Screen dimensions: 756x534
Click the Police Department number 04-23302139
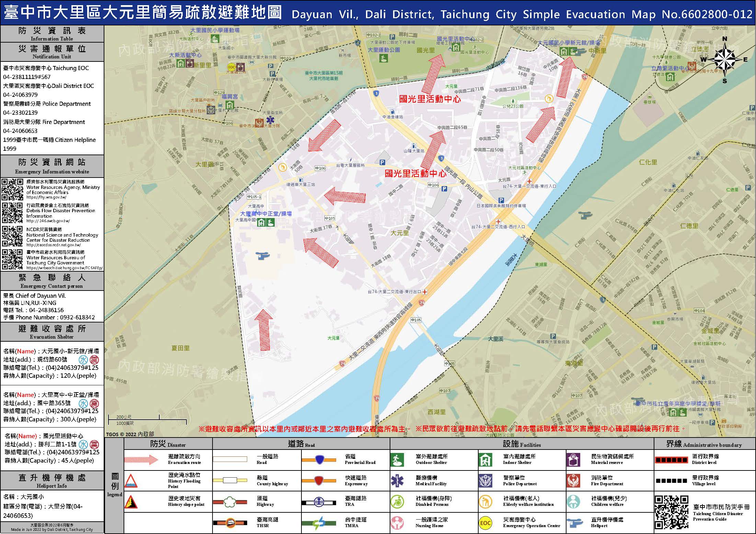(x=21, y=113)
